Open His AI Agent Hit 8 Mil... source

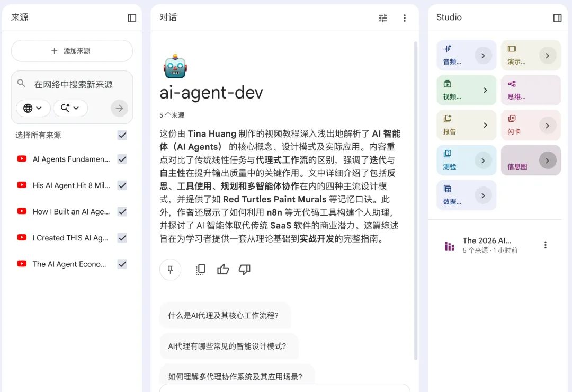point(71,185)
